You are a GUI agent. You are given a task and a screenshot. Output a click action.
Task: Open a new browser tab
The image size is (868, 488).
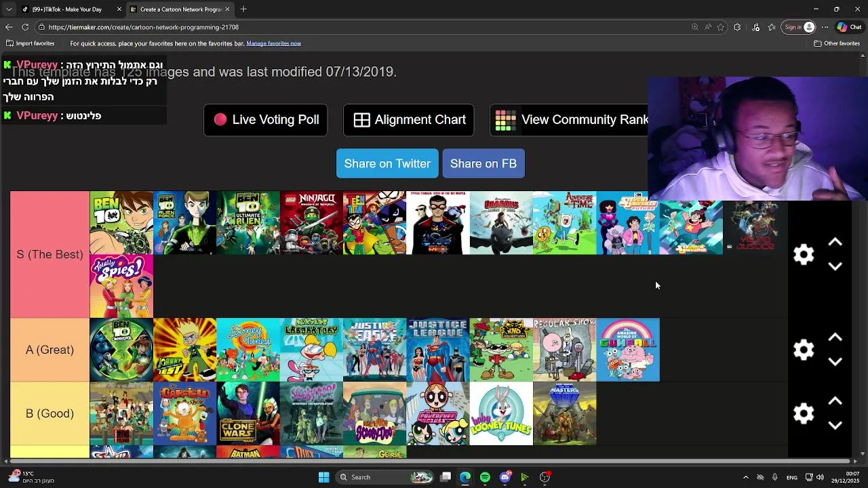(x=243, y=9)
